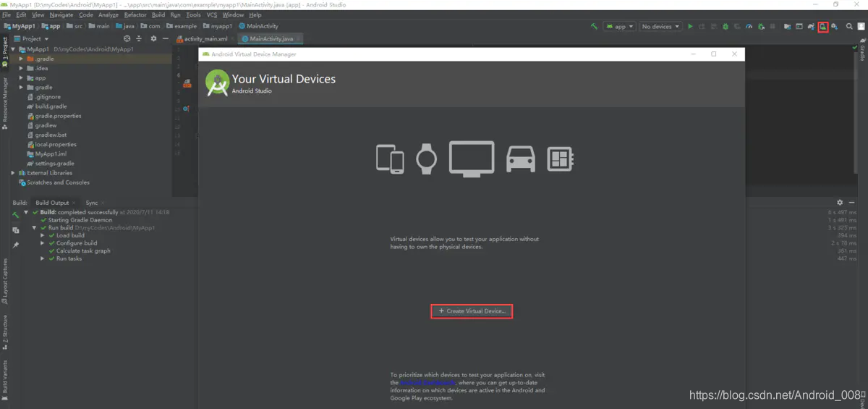This screenshot has height=409, width=868.
Task: Click Scroll from Source target icon
Action: coord(127,38)
